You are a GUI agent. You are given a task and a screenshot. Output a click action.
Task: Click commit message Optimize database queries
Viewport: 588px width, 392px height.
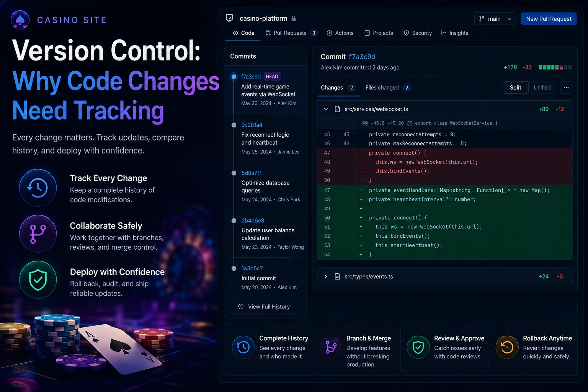[x=265, y=186]
